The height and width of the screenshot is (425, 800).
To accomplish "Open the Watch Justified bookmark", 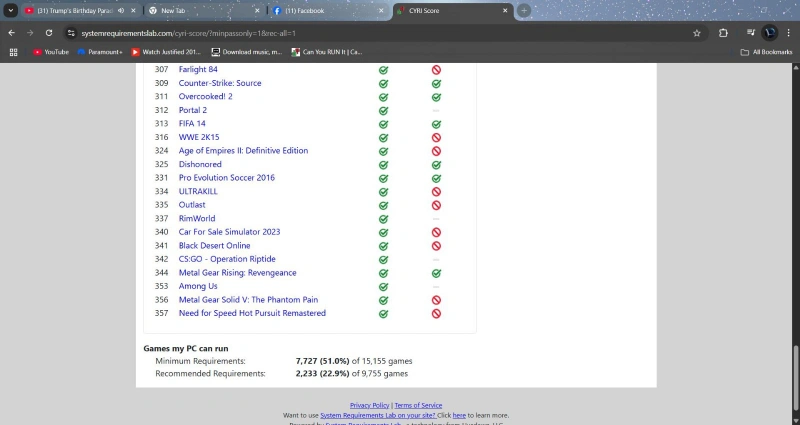I will tap(166, 52).
